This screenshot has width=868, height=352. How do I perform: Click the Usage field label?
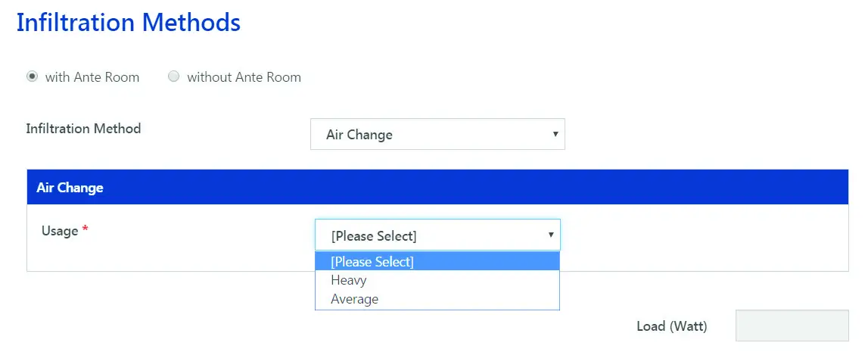60,231
